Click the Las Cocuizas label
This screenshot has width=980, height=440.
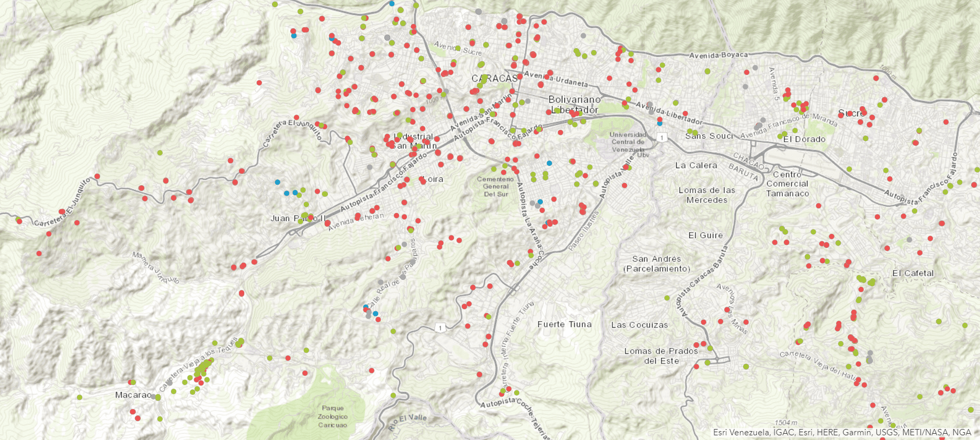click(x=640, y=325)
